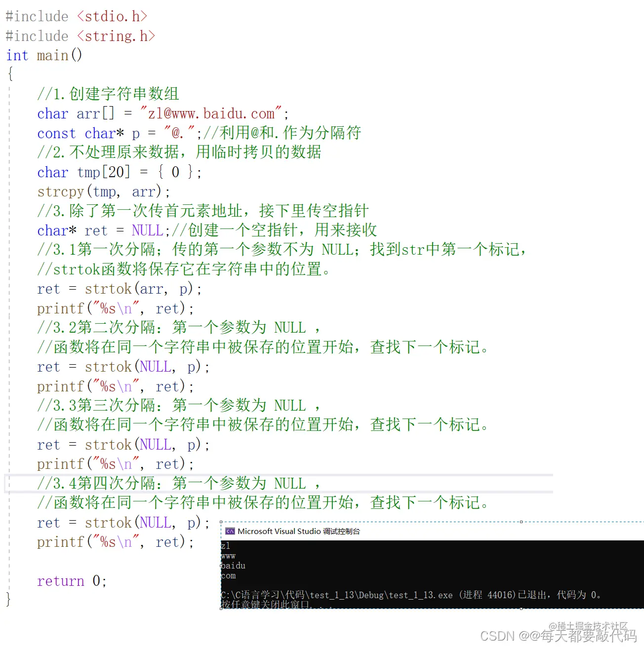Select the int main() function declaration
This screenshot has width=644, height=647.
43,55
